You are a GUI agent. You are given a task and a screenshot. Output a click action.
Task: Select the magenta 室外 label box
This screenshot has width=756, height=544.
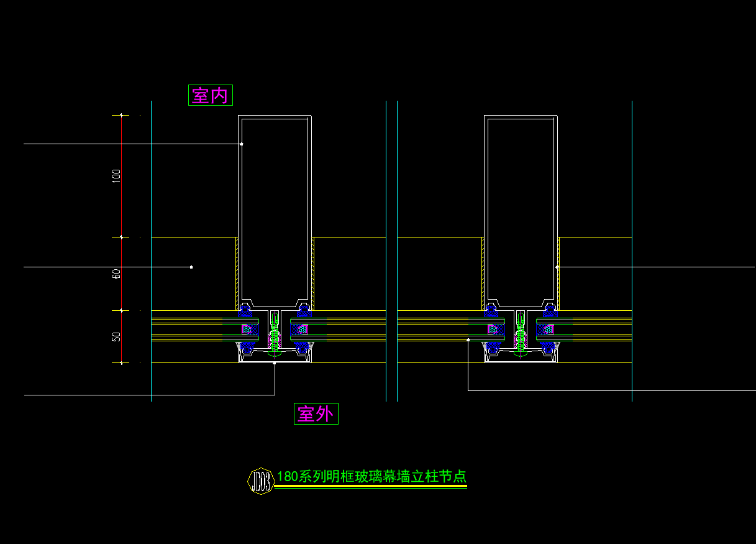316,413
